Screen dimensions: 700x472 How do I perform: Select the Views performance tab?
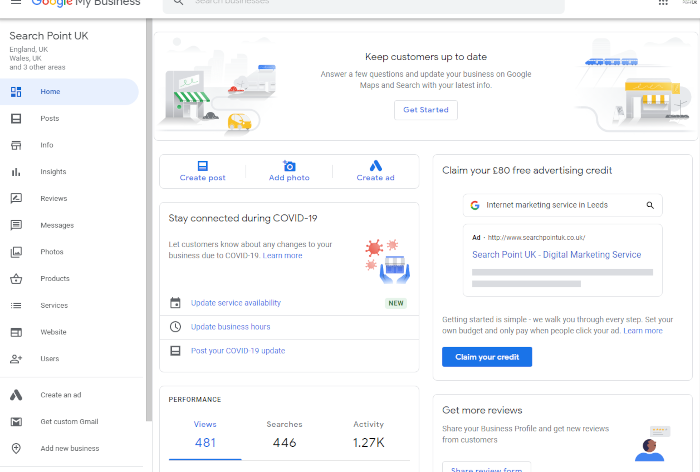[205, 434]
